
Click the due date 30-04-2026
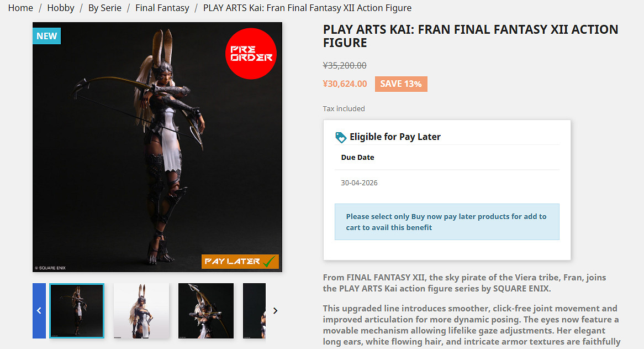click(x=360, y=183)
